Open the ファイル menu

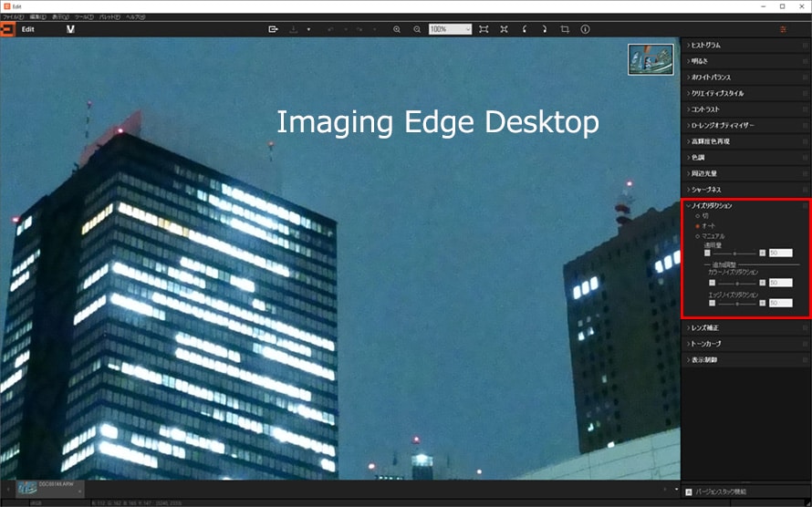(x=13, y=17)
